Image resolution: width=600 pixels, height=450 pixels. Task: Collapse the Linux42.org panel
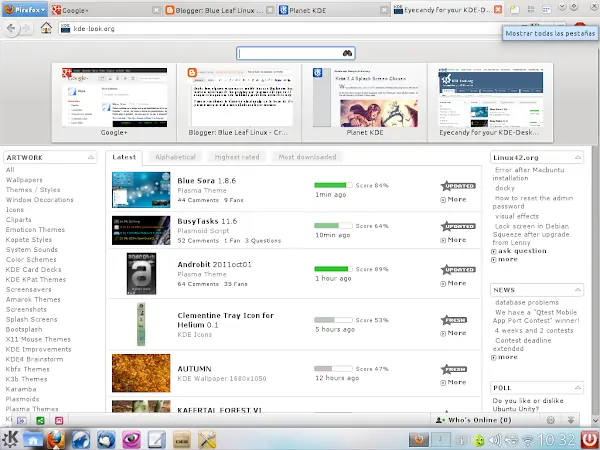coord(577,157)
